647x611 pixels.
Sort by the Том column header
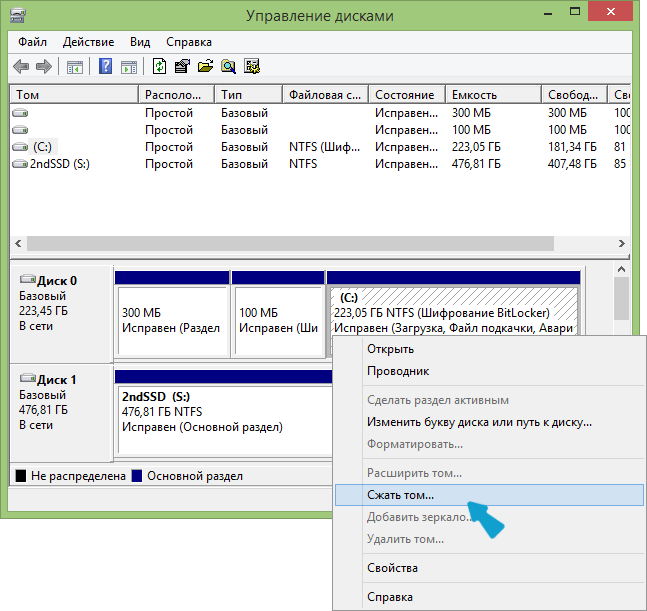[x=74, y=95]
